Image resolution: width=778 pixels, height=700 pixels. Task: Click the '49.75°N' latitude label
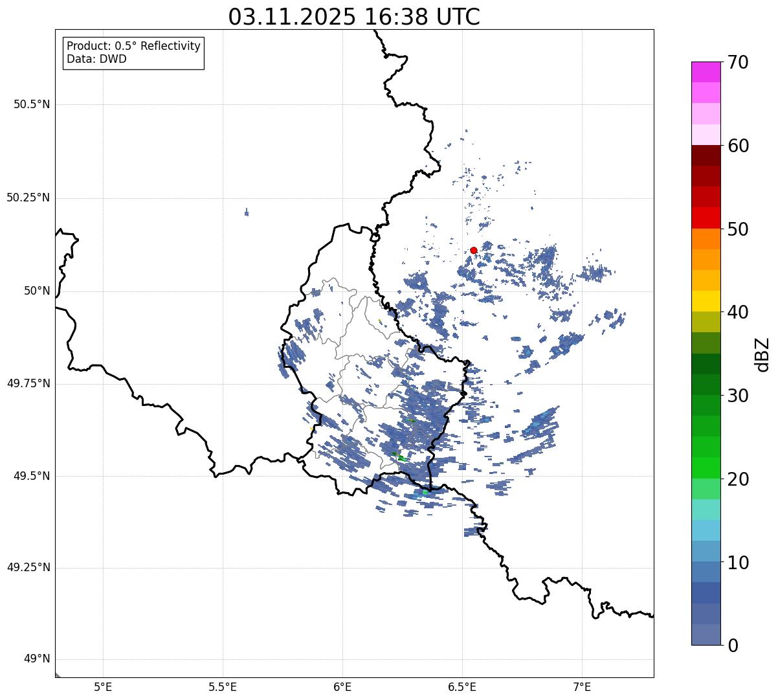pyautogui.click(x=28, y=383)
